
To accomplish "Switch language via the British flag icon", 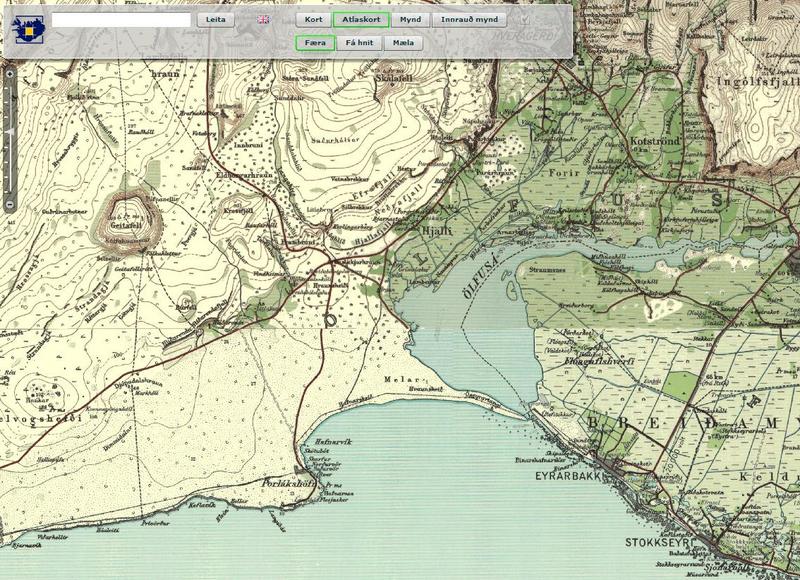I will (x=263, y=20).
